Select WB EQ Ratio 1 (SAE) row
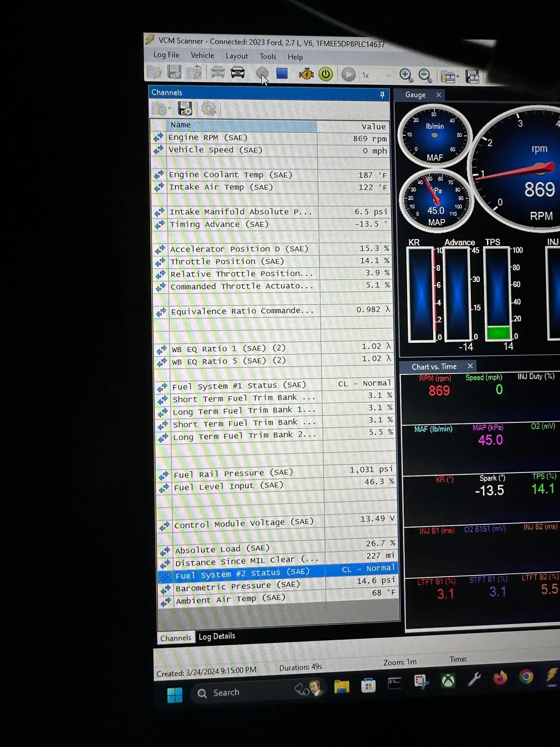The width and height of the screenshot is (560, 747). coord(273,348)
